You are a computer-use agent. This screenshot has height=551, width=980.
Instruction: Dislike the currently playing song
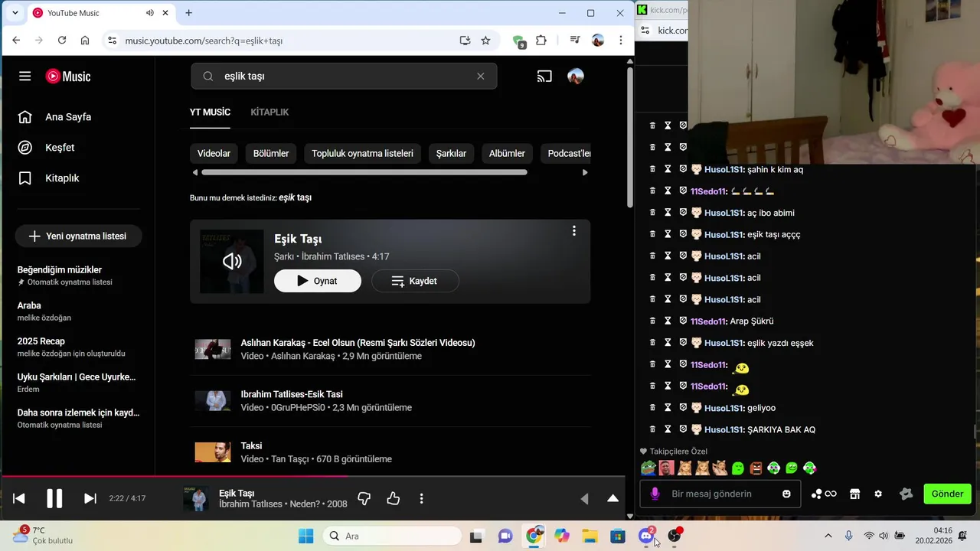click(364, 499)
